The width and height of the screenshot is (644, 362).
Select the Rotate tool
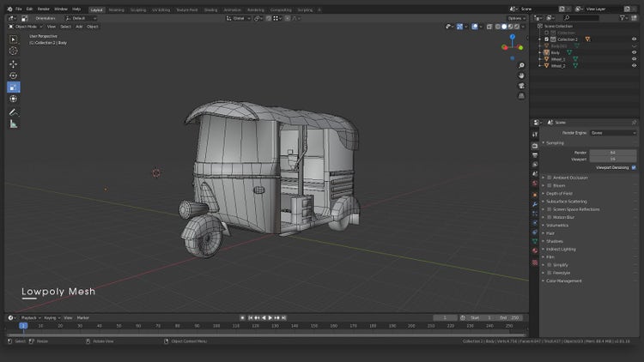(x=13, y=75)
